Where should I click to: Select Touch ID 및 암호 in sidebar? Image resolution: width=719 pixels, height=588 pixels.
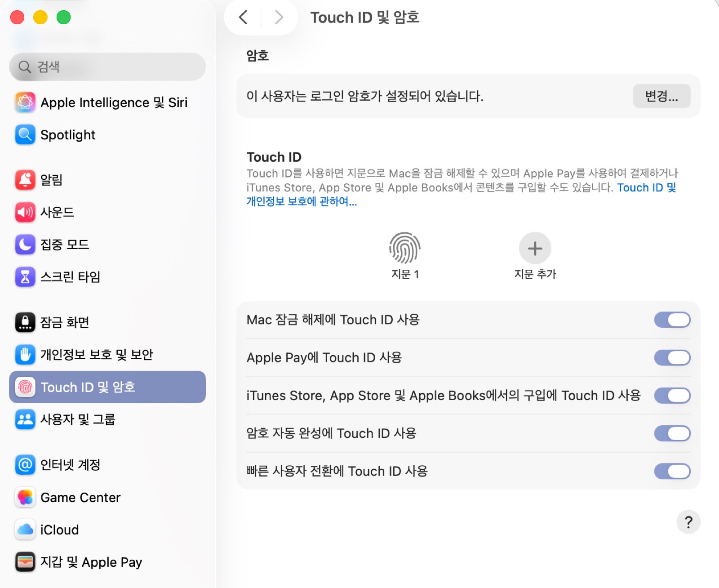click(x=107, y=387)
